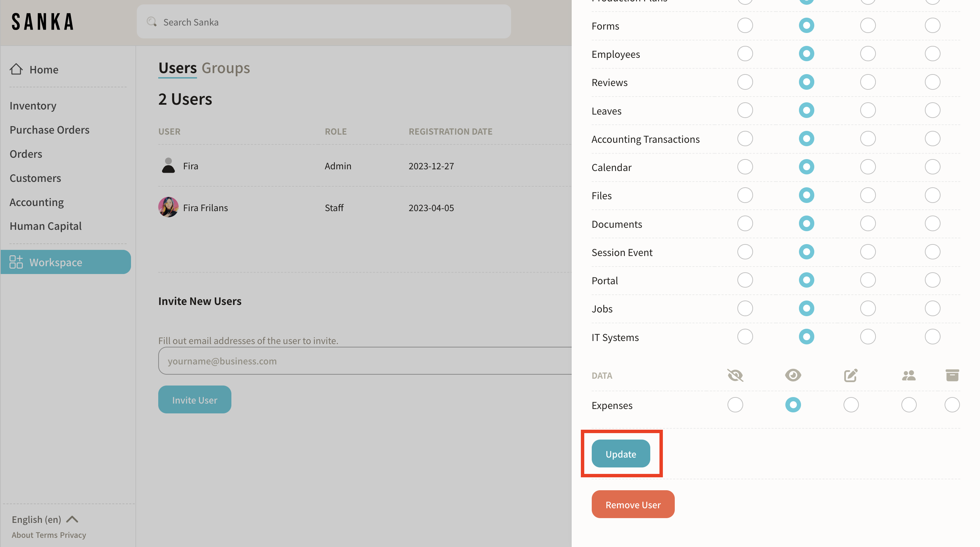Click the view eye icon in DATA row
Image resolution: width=980 pixels, height=547 pixels.
[793, 375]
